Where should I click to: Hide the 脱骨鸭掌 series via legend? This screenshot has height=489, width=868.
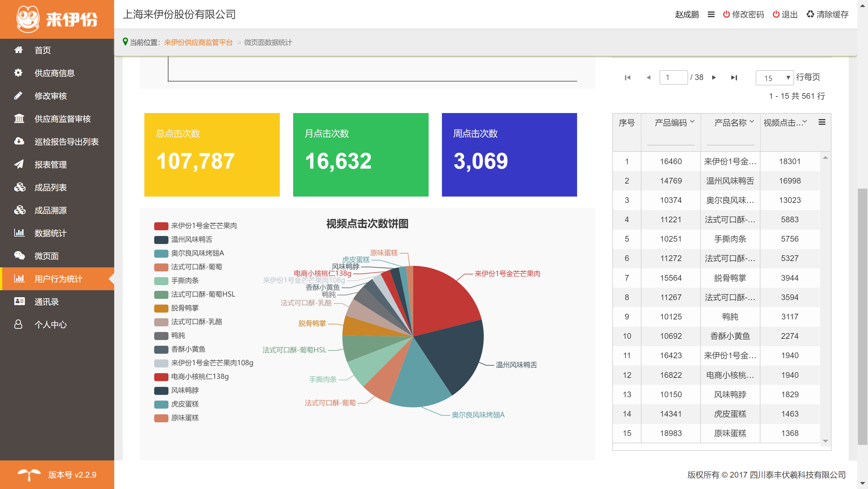coord(184,308)
